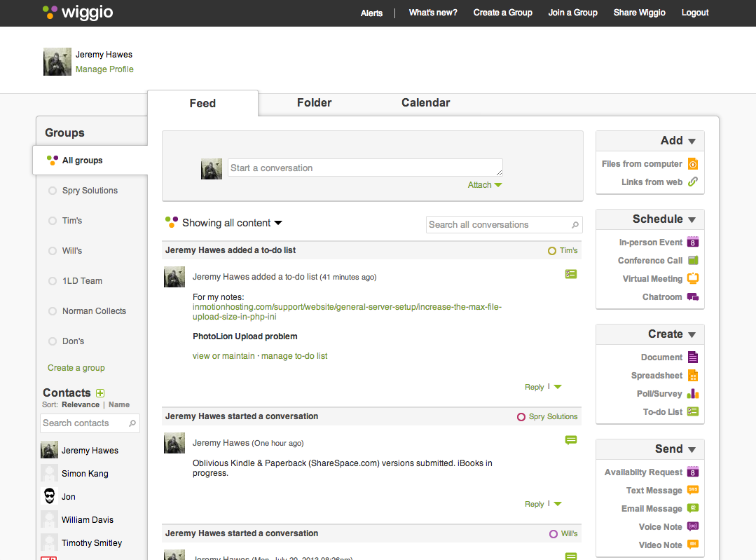
Task: Click the Start a conversation field
Action: [x=365, y=168]
